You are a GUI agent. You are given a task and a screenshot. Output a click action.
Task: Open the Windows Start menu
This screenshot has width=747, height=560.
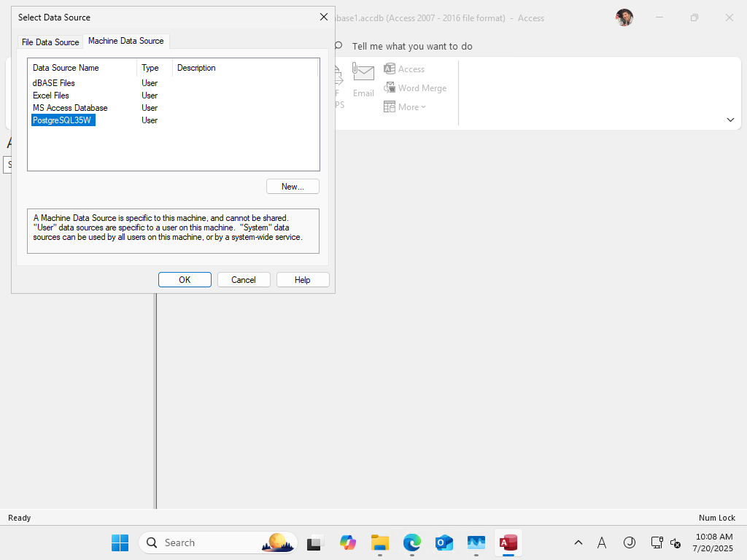click(120, 542)
